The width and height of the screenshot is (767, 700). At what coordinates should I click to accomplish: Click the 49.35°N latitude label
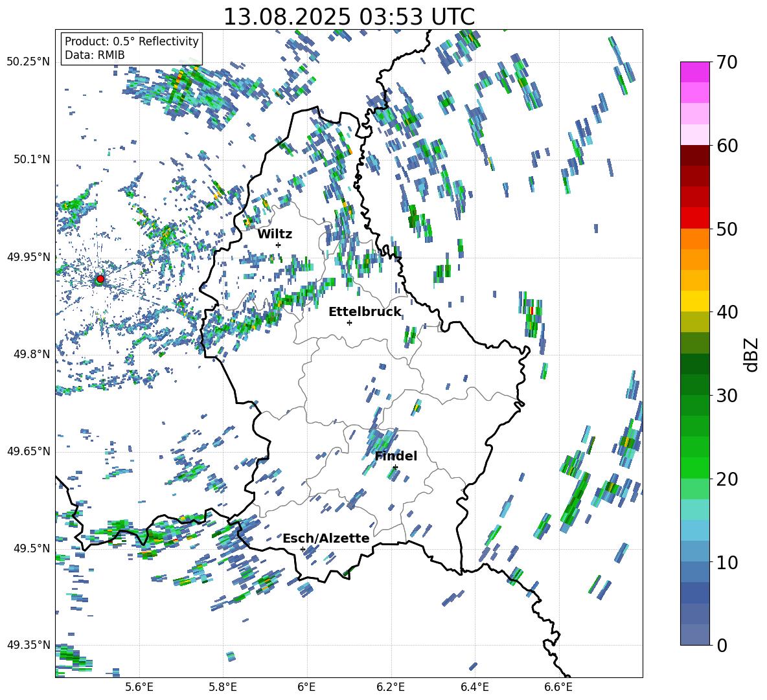29,645
